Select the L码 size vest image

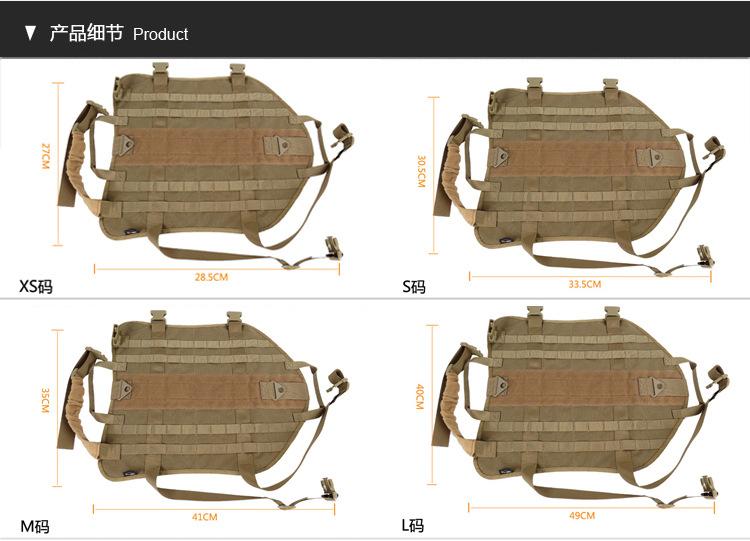click(x=580, y=407)
